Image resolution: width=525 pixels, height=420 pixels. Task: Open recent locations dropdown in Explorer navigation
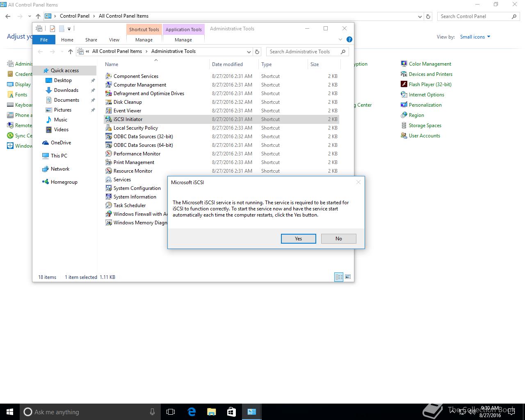(62, 52)
